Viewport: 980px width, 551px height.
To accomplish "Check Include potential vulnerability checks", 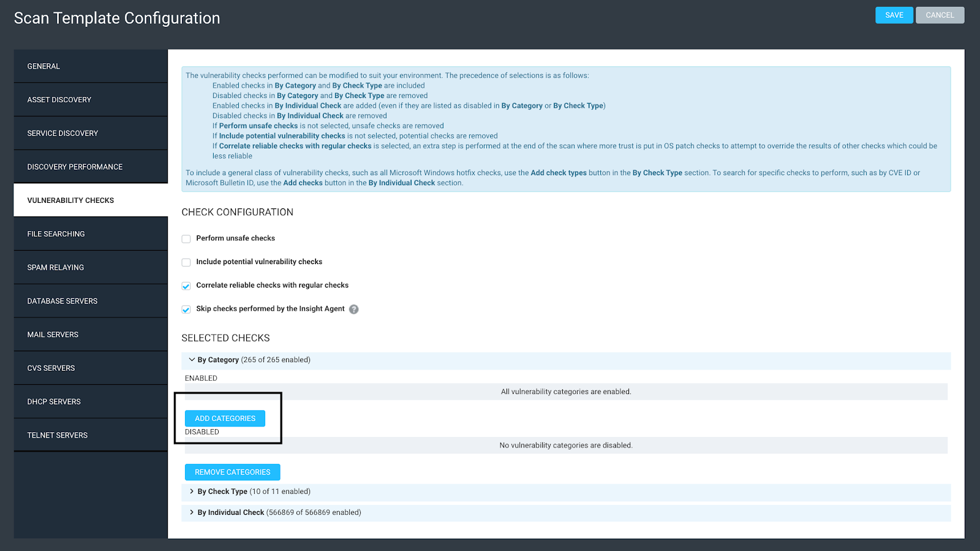I will pyautogui.click(x=186, y=262).
